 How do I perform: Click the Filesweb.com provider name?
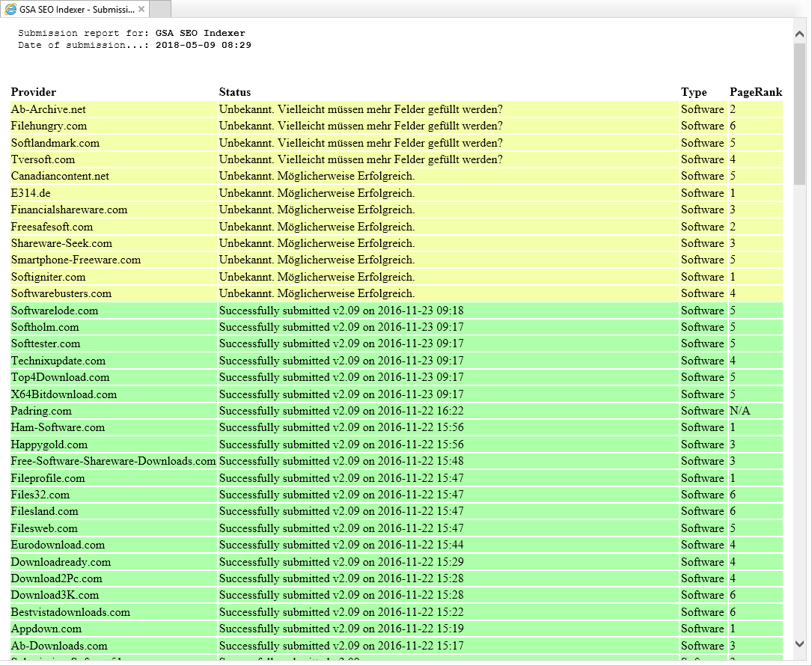[44, 529]
